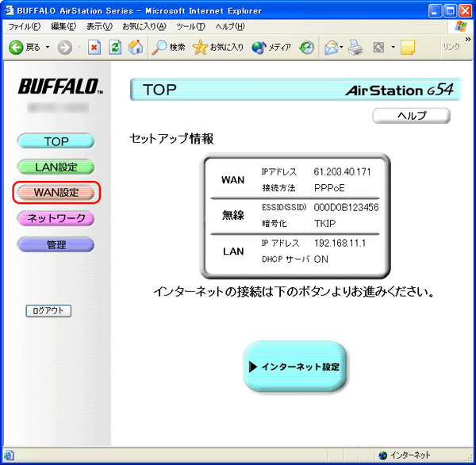Click the ESSID value 000D0B123456
The image size is (476, 465).
[x=347, y=207]
